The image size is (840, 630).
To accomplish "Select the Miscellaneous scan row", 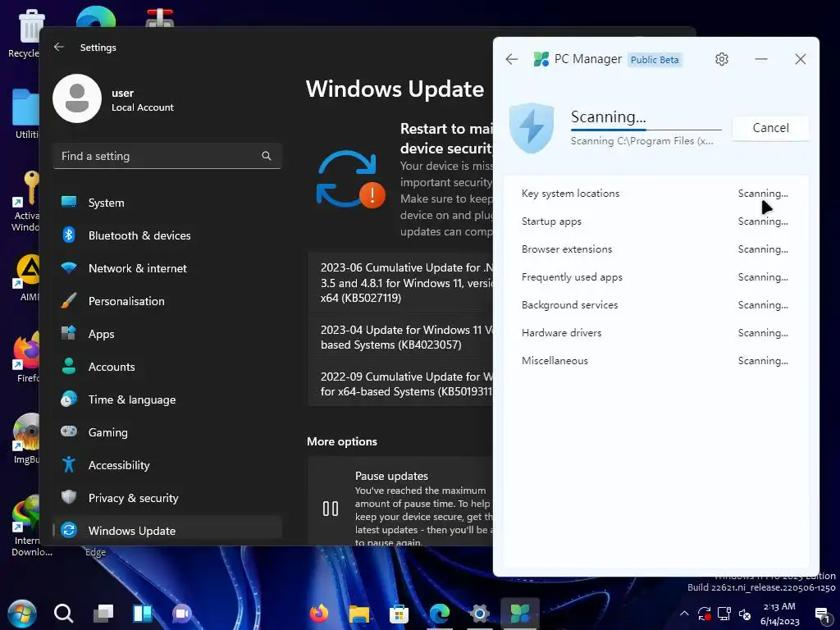I will point(655,361).
